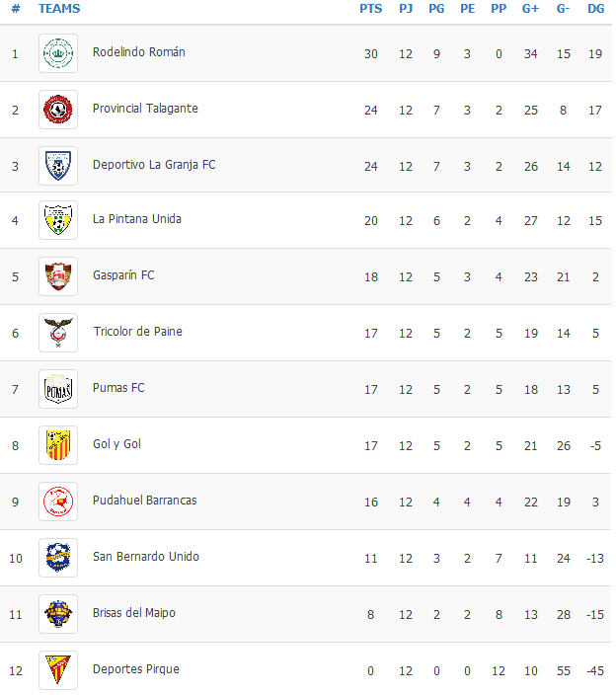The height and width of the screenshot is (695, 616).
Task: Click Deportes Pirque triangular pennant logo
Action: pyautogui.click(x=58, y=670)
